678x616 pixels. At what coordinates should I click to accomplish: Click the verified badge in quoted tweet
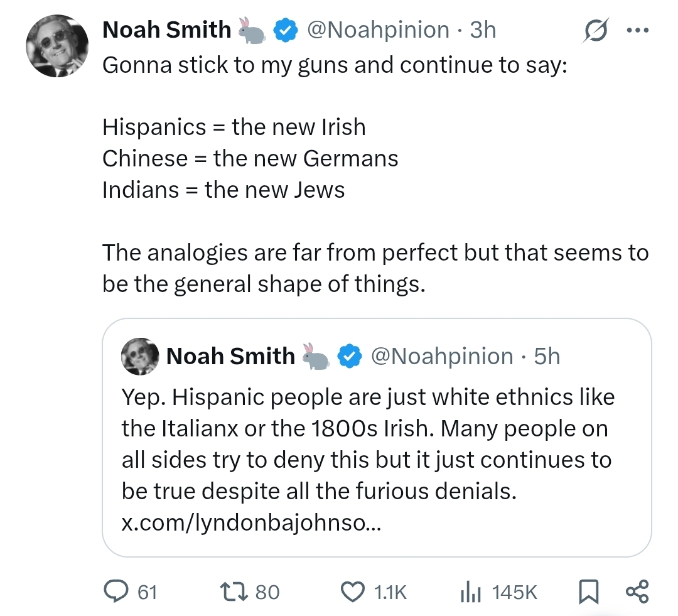pyautogui.click(x=350, y=356)
